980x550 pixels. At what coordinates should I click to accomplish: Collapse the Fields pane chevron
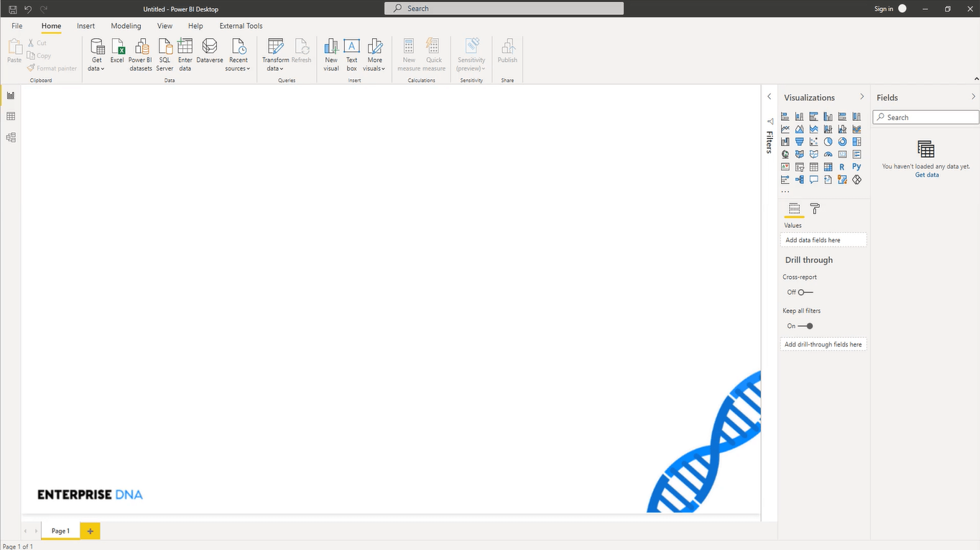point(974,97)
